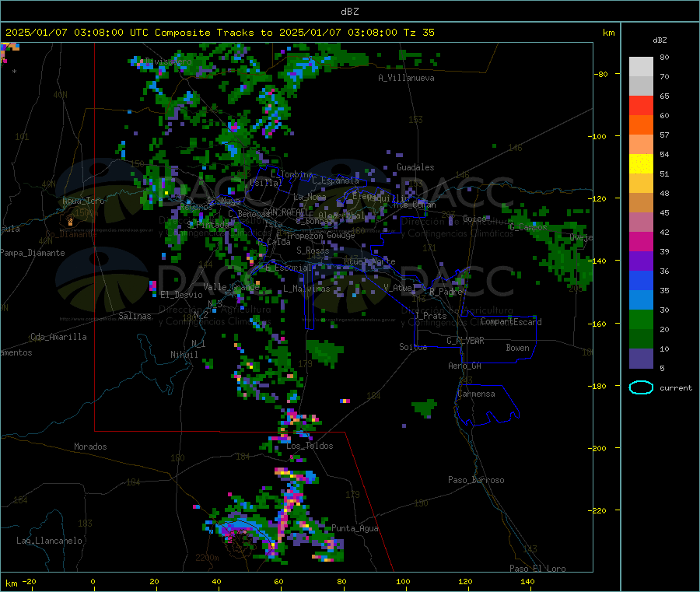Click the dBZ title at the top

pyautogui.click(x=349, y=12)
